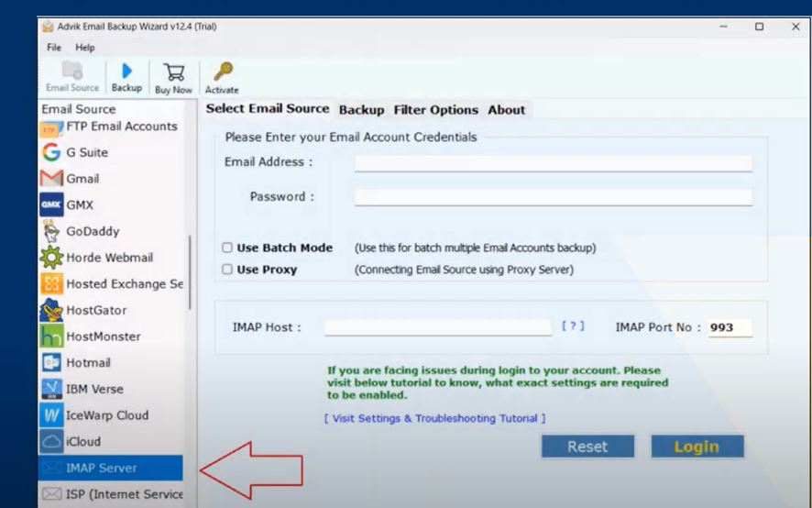Select the 'IBM Verse' list label
The image size is (812, 508).
click(x=94, y=389)
